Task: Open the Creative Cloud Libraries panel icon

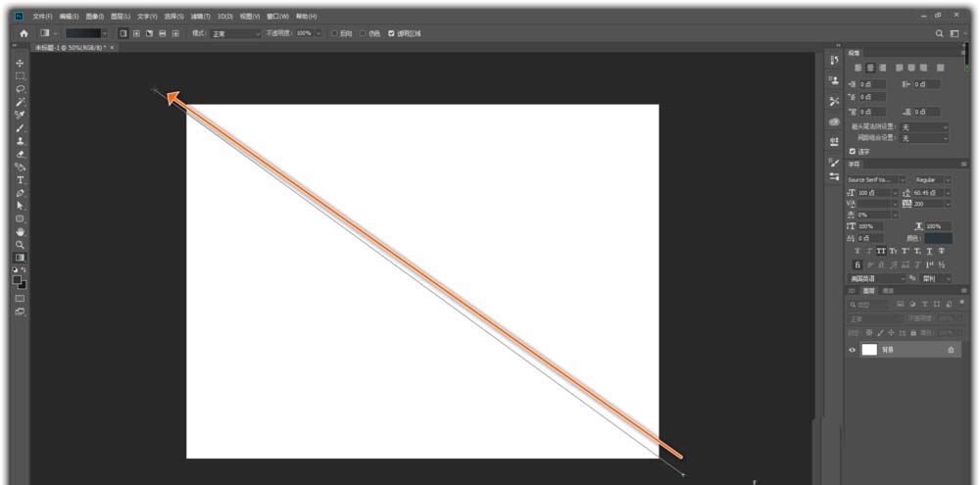Action: [x=834, y=121]
